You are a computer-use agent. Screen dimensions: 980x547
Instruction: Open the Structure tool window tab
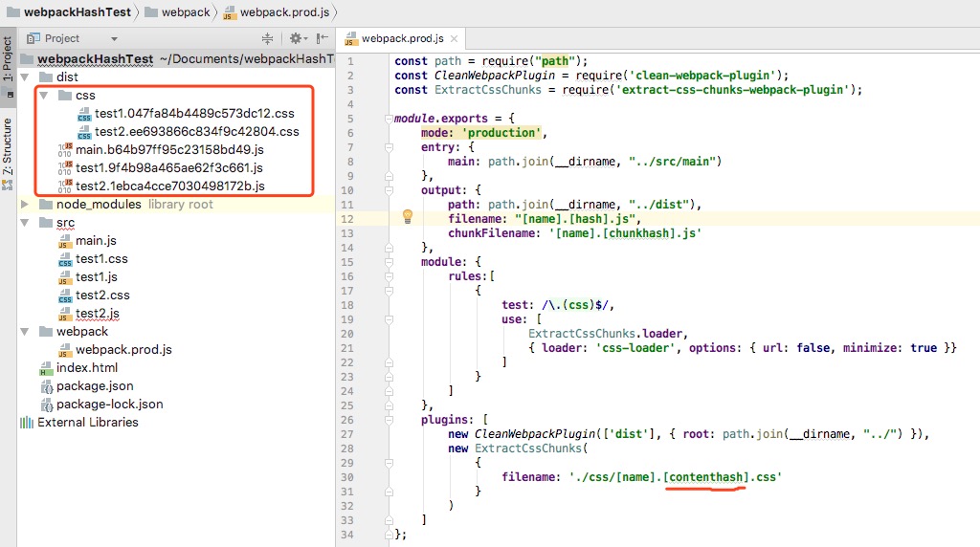coord(8,146)
